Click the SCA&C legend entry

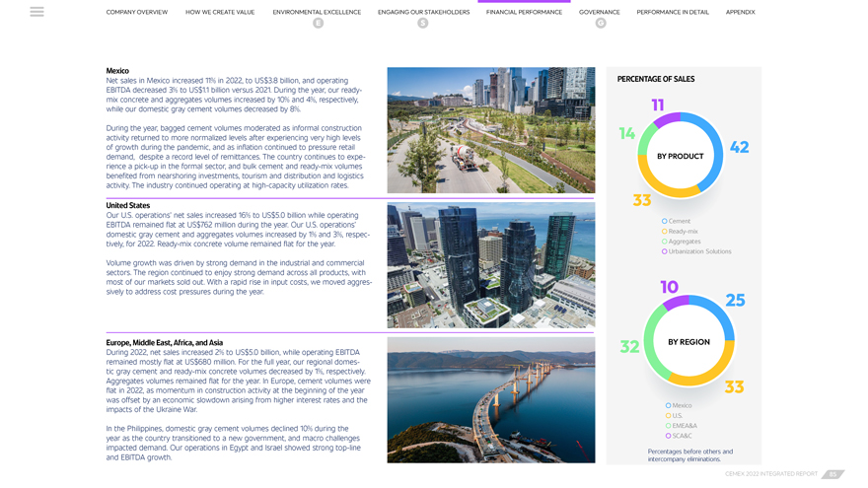680,436
